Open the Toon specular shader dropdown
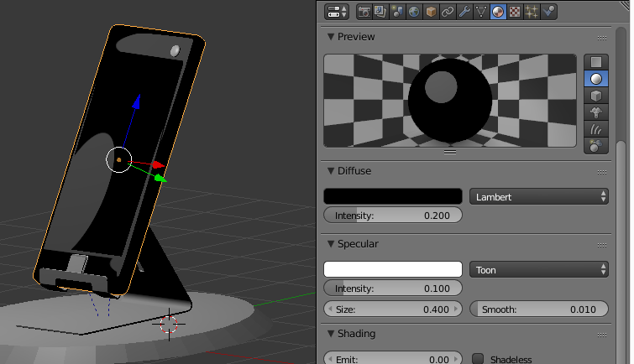 538,270
